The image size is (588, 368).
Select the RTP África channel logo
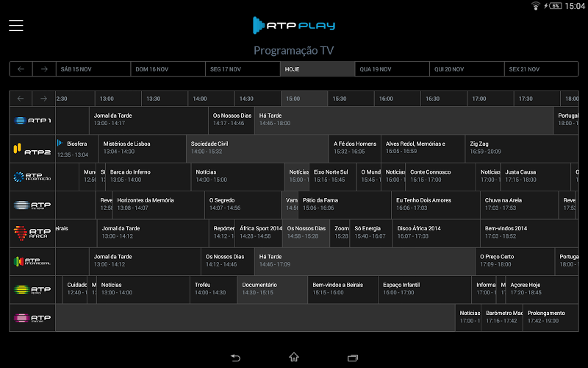(32, 233)
